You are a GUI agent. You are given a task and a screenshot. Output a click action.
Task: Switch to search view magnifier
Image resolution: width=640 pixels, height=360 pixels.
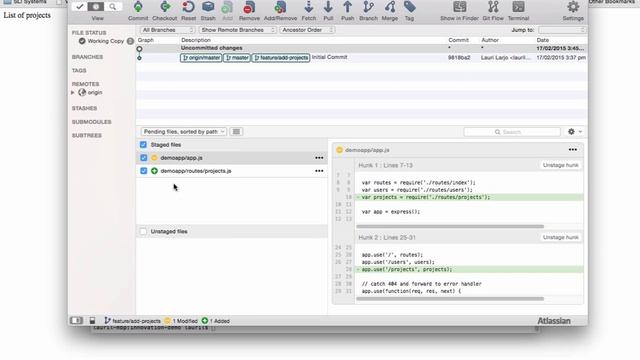(113, 7)
